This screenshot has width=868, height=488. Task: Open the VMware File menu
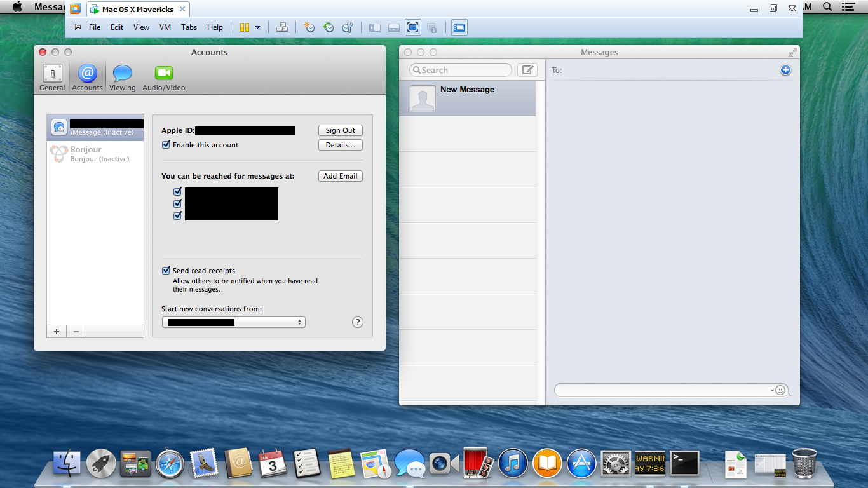pos(95,27)
